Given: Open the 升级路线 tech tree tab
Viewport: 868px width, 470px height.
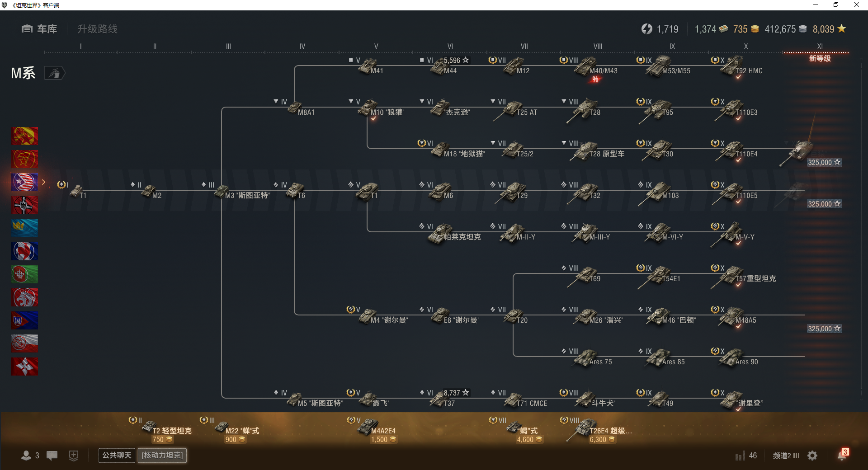Looking at the screenshot, I should click(97, 29).
